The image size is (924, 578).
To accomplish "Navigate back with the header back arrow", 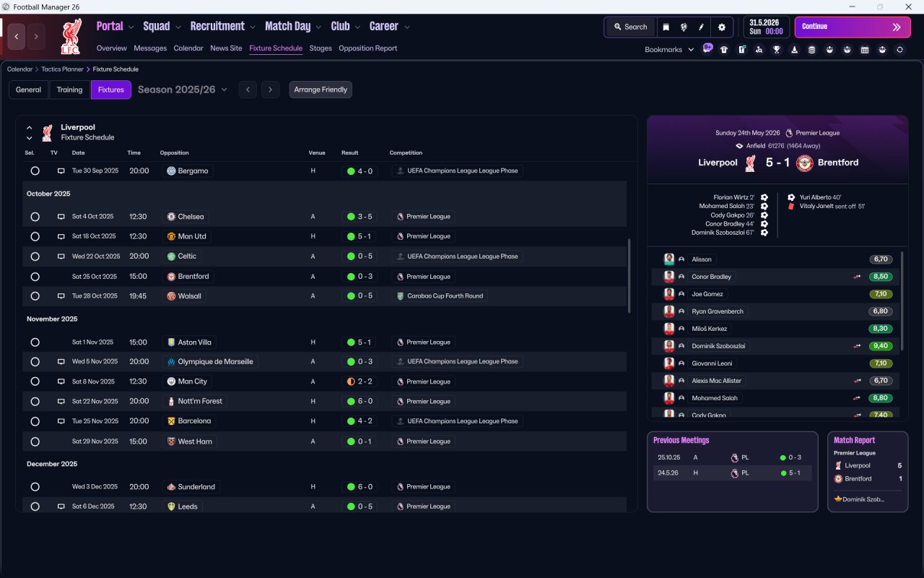I will click(17, 37).
